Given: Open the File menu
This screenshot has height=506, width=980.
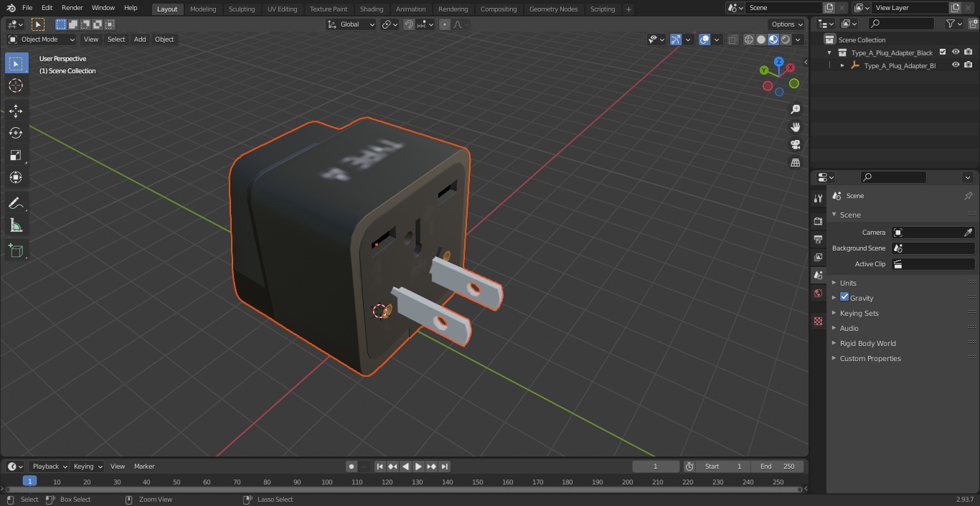Looking at the screenshot, I should coord(27,8).
